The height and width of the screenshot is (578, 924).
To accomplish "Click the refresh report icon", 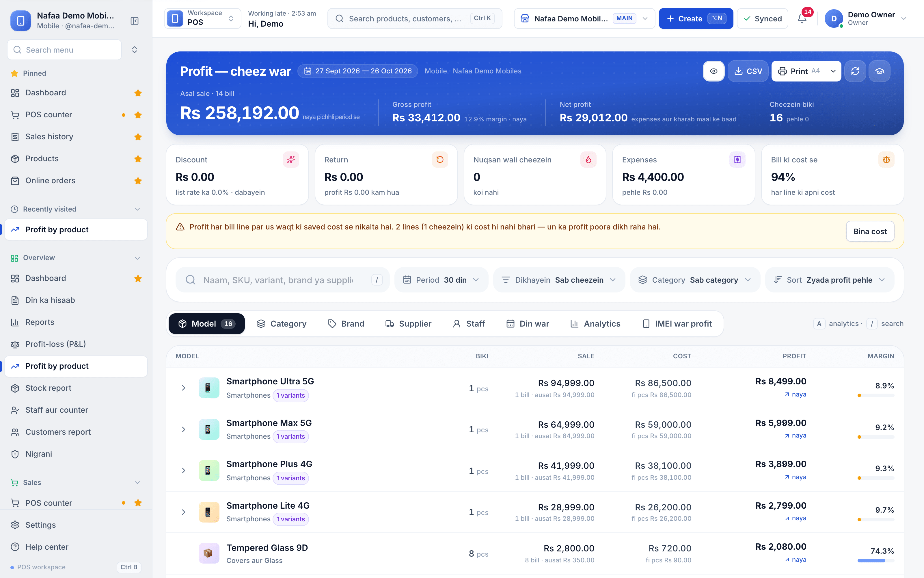I will [x=855, y=71].
